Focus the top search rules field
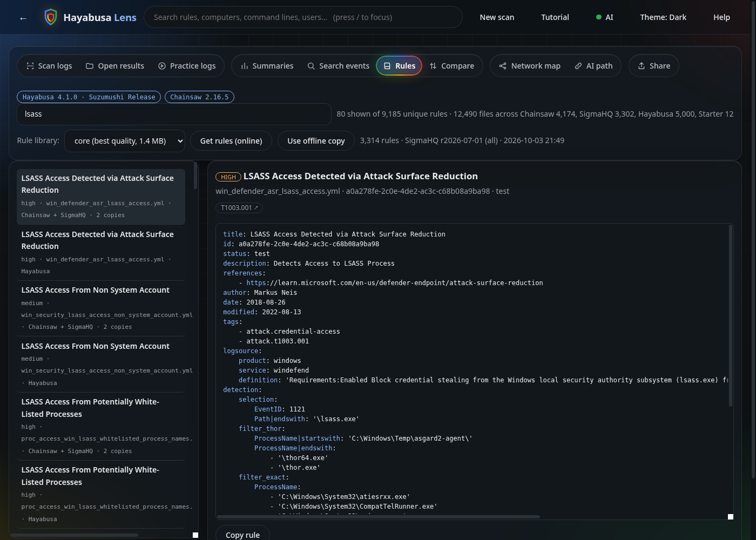This screenshot has width=756, height=540. coord(303,17)
